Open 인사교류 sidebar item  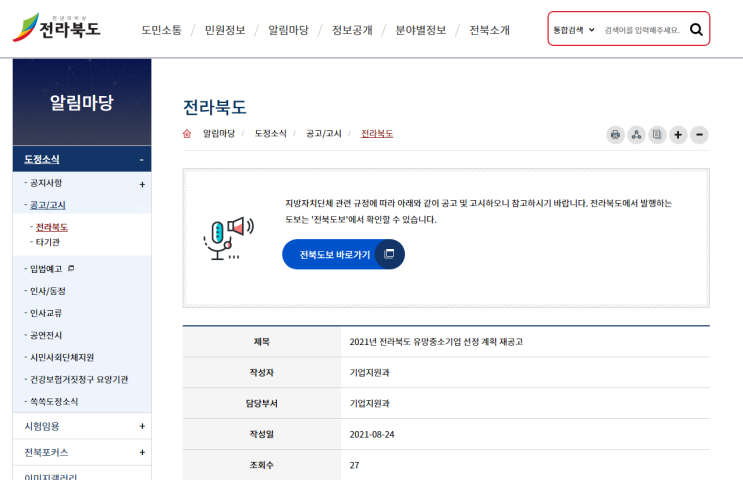45,313
